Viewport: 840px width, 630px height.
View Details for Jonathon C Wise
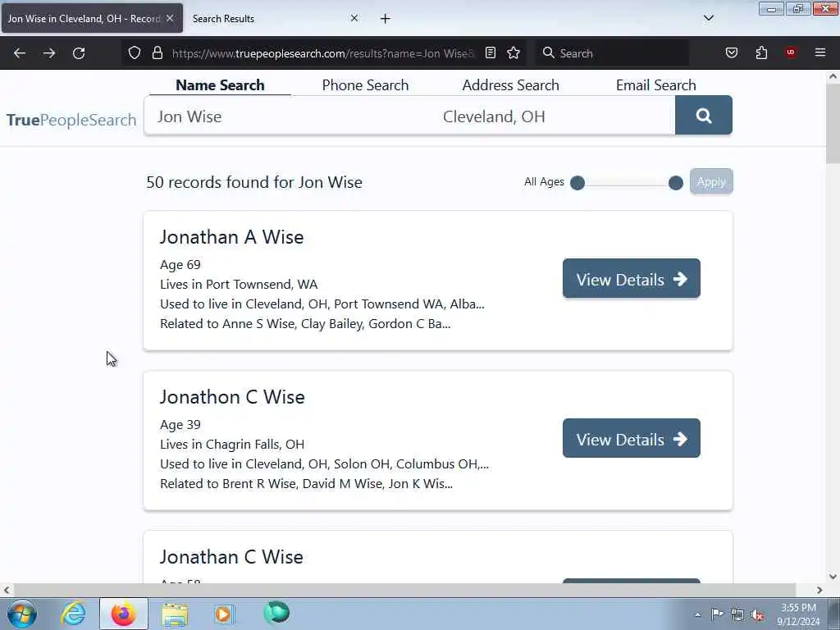point(631,438)
